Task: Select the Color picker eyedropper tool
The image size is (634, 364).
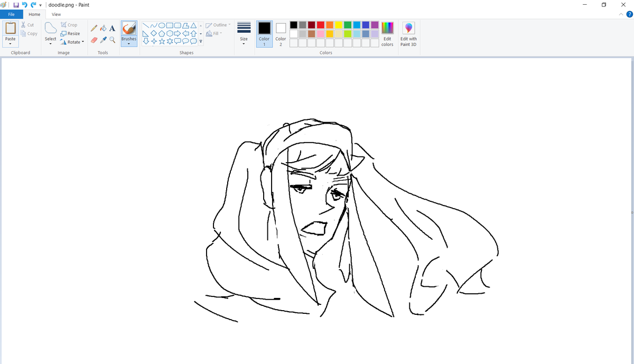Action: pyautogui.click(x=104, y=40)
